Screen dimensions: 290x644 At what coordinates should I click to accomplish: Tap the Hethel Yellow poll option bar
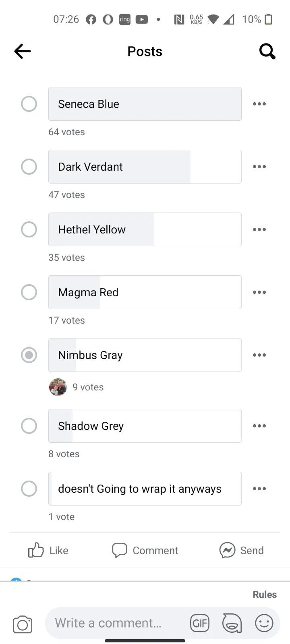click(x=145, y=229)
